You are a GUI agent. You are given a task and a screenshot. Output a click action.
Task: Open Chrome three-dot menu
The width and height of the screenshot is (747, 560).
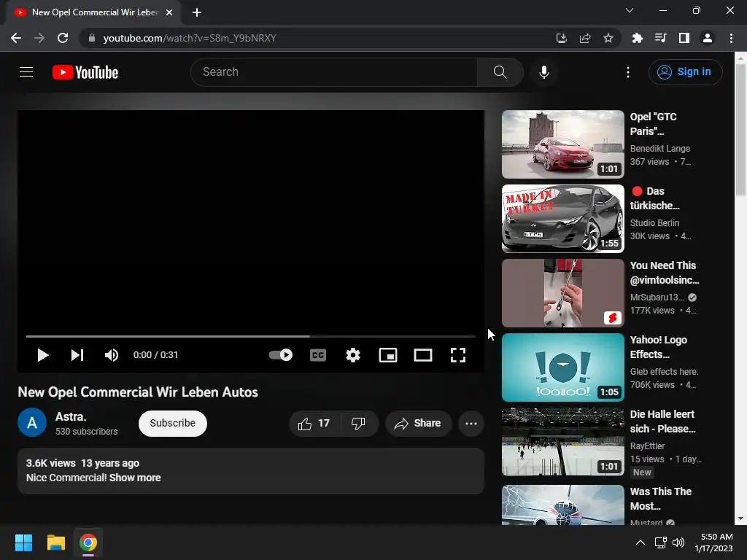click(731, 38)
